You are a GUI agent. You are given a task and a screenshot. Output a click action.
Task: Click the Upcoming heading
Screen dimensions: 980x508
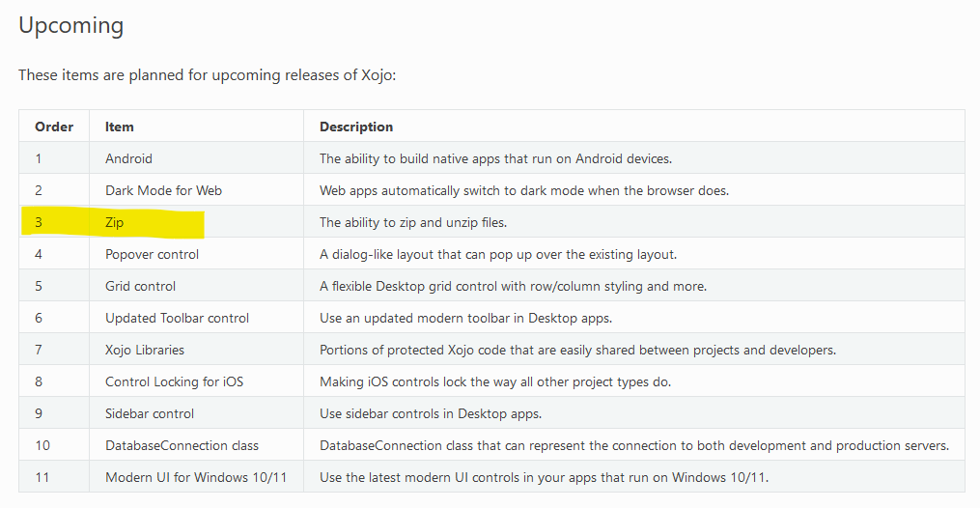(x=71, y=26)
